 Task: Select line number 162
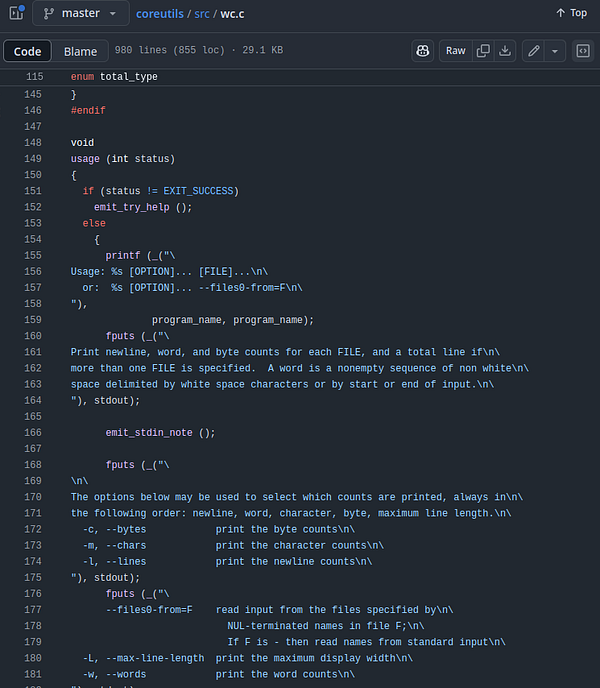(33, 368)
